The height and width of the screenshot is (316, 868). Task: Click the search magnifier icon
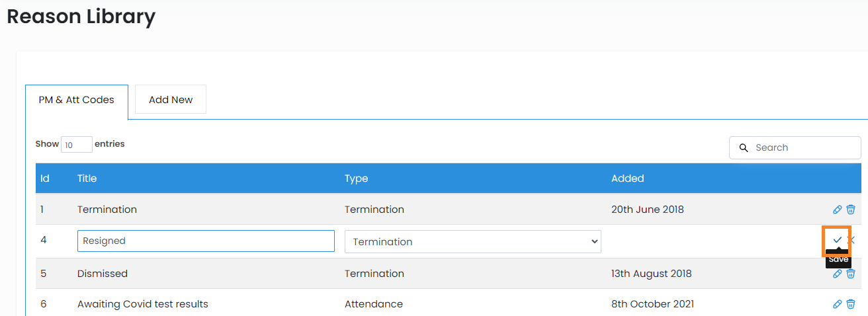(x=744, y=147)
